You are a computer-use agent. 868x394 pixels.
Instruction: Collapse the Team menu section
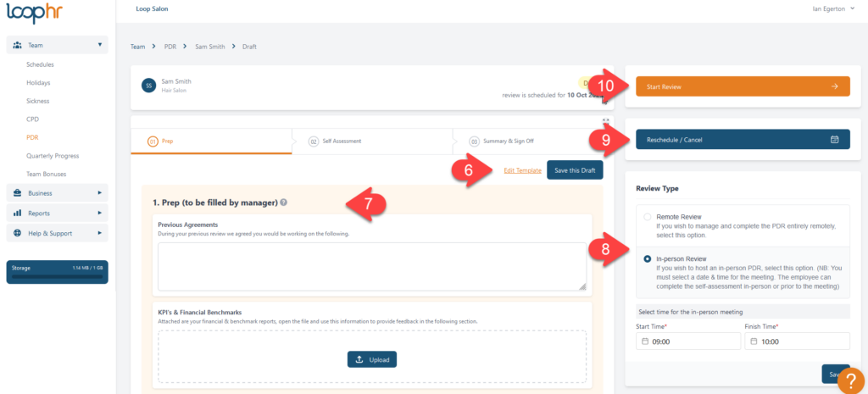100,45
